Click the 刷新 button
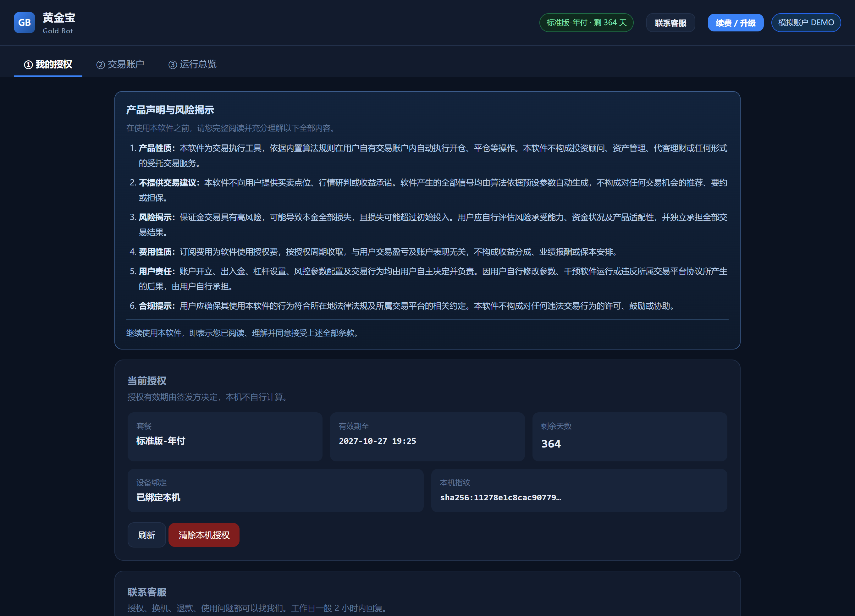855x616 pixels. (147, 535)
